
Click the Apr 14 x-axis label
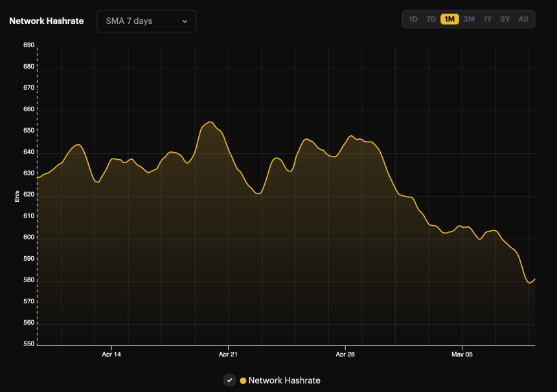coord(111,354)
